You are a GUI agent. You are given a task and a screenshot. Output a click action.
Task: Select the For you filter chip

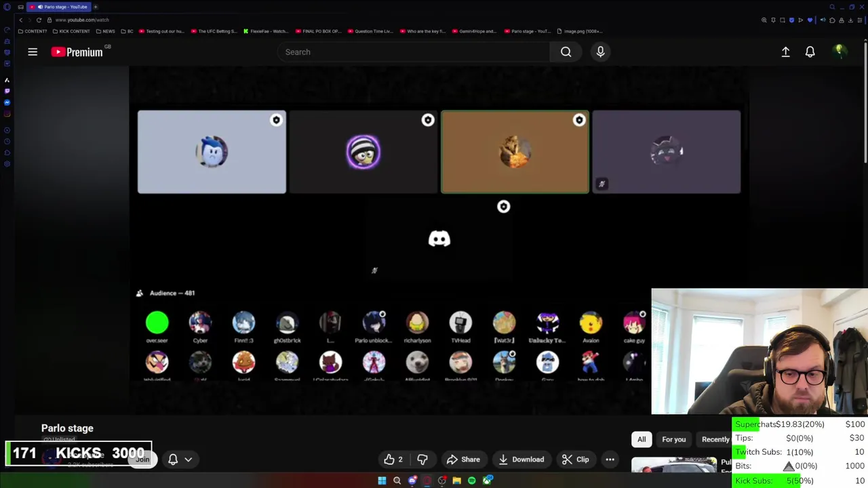point(673,439)
